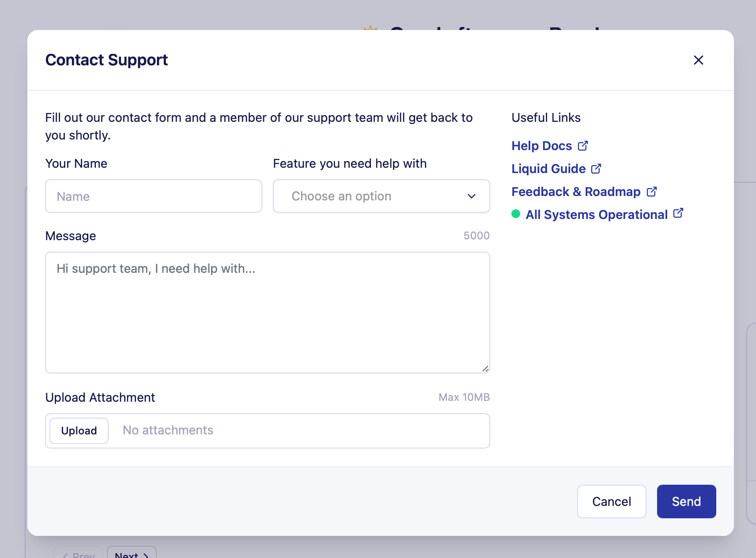Open the Liquid Guide link

click(x=548, y=169)
